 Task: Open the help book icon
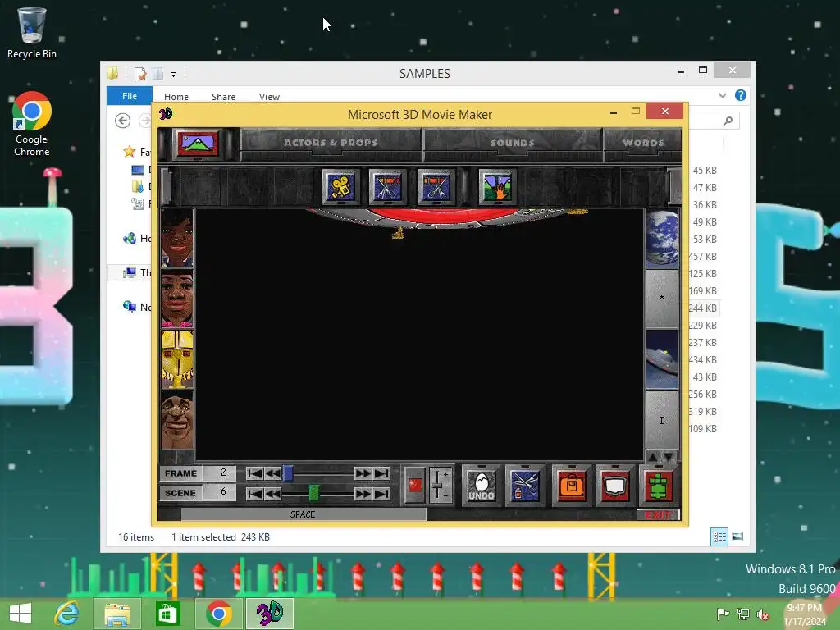pyautogui.click(x=614, y=485)
